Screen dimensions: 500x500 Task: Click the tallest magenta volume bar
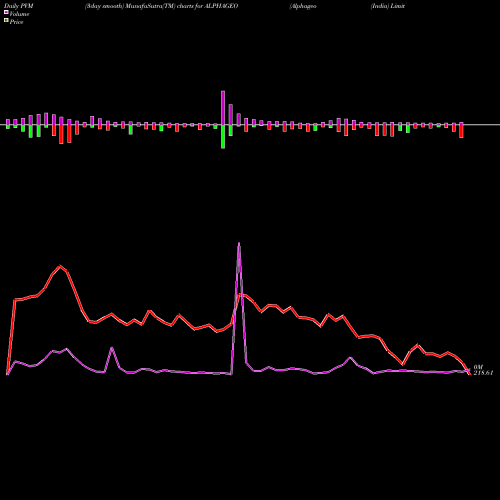click(223, 108)
